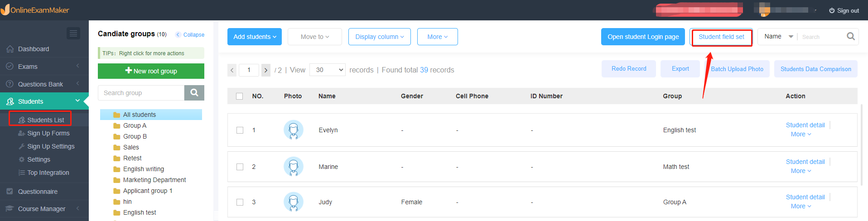868x221 pixels.
Task: Collapse the Candidate groups panel
Action: tap(190, 34)
